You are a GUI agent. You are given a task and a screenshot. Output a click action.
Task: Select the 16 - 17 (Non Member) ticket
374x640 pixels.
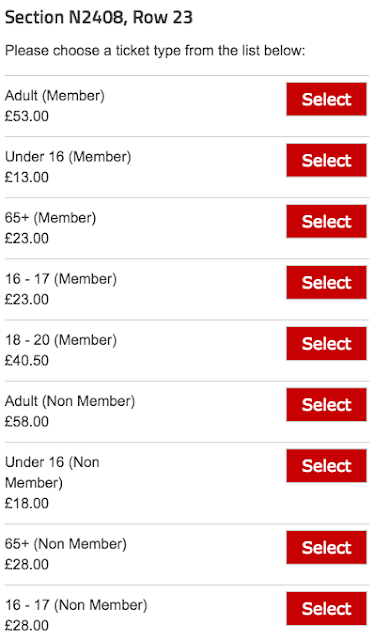326,609
